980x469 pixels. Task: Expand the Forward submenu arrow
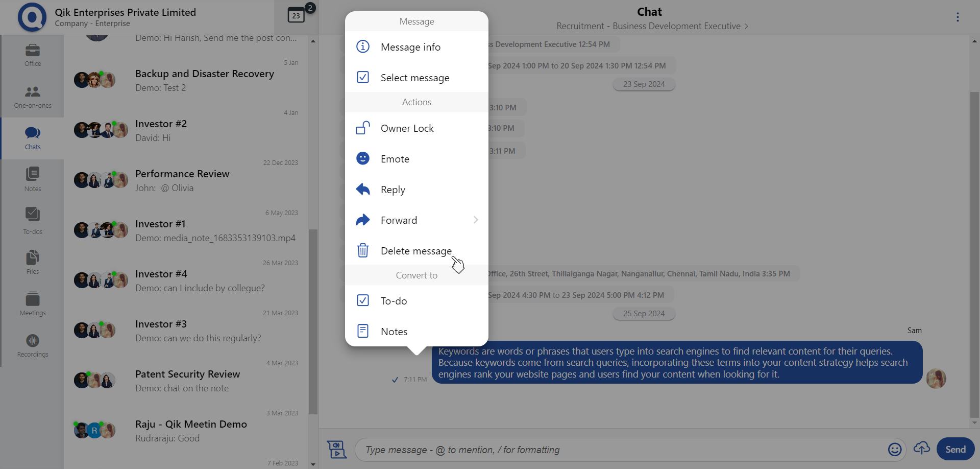475,220
